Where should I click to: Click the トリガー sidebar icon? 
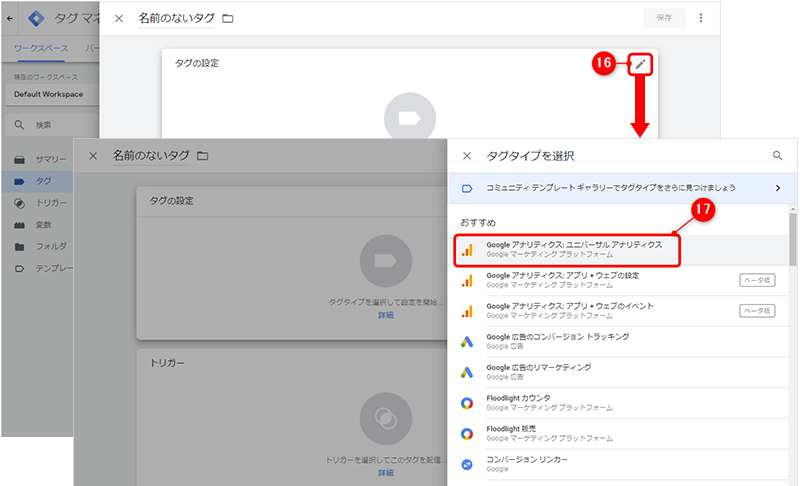tap(19, 203)
